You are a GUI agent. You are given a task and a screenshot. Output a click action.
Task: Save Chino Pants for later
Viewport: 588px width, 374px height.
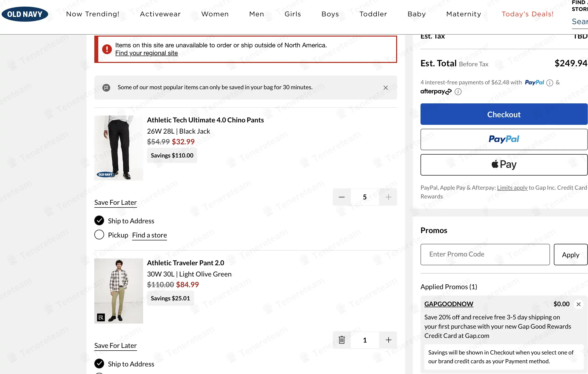click(116, 203)
